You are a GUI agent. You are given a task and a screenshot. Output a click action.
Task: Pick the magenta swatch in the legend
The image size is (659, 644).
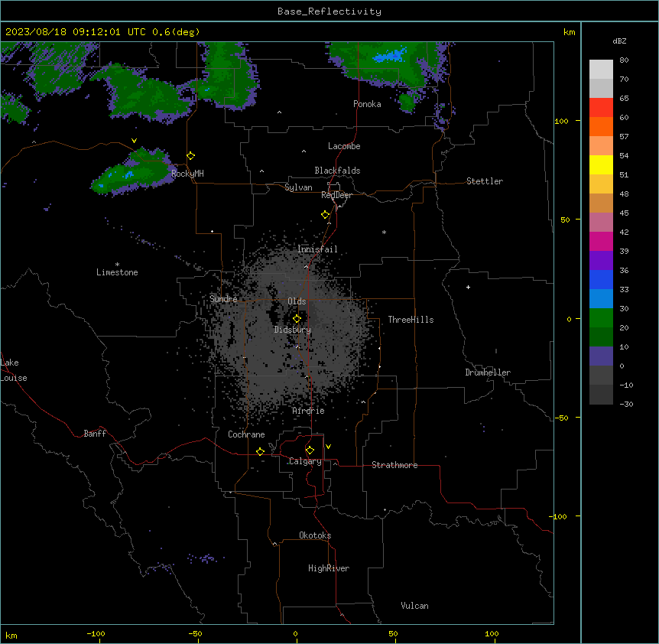(x=601, y=241)
